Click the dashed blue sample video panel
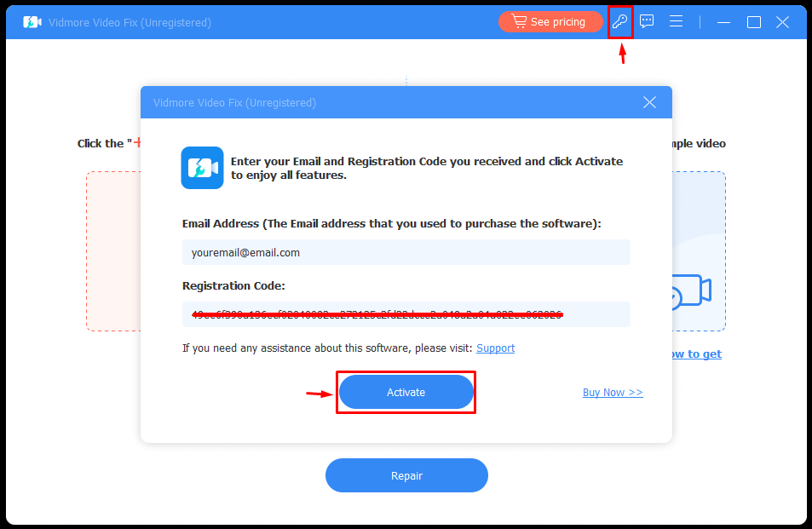This screenshot has height=529, width=812. [699, 251]
